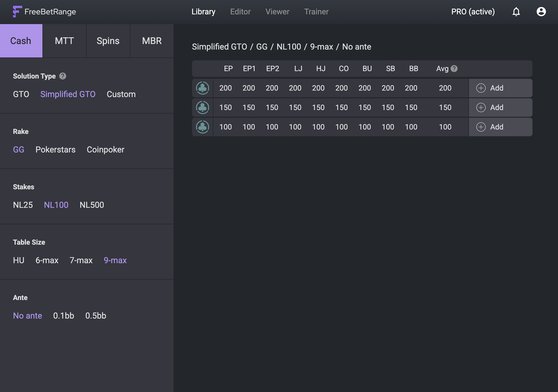
Task: Click the FreeBetRange logo icon
Action: [17, 11]
